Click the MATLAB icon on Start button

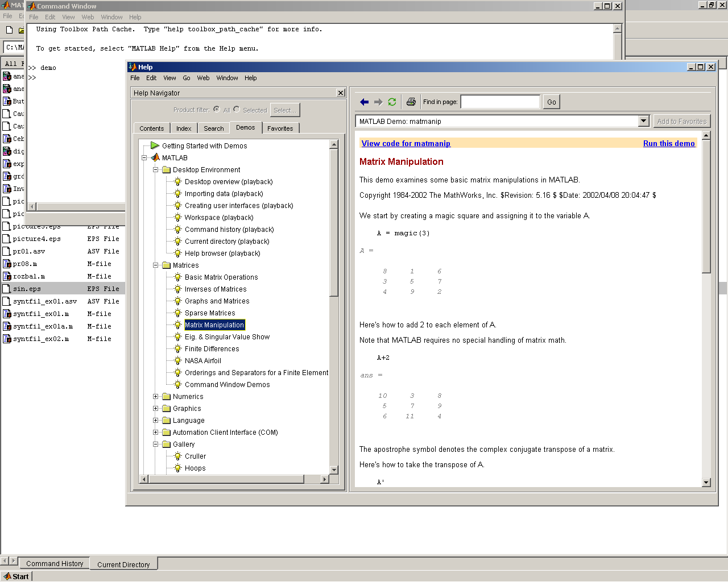point(7,576)
